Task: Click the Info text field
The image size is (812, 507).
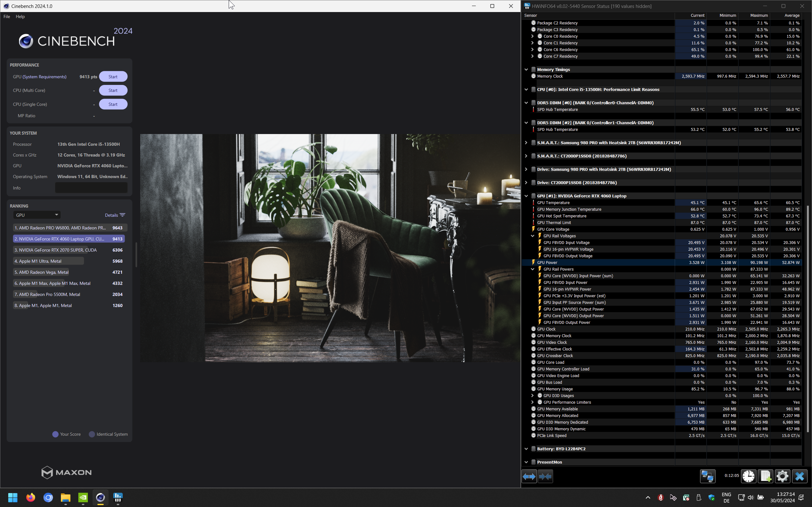Action: point(91,188)
